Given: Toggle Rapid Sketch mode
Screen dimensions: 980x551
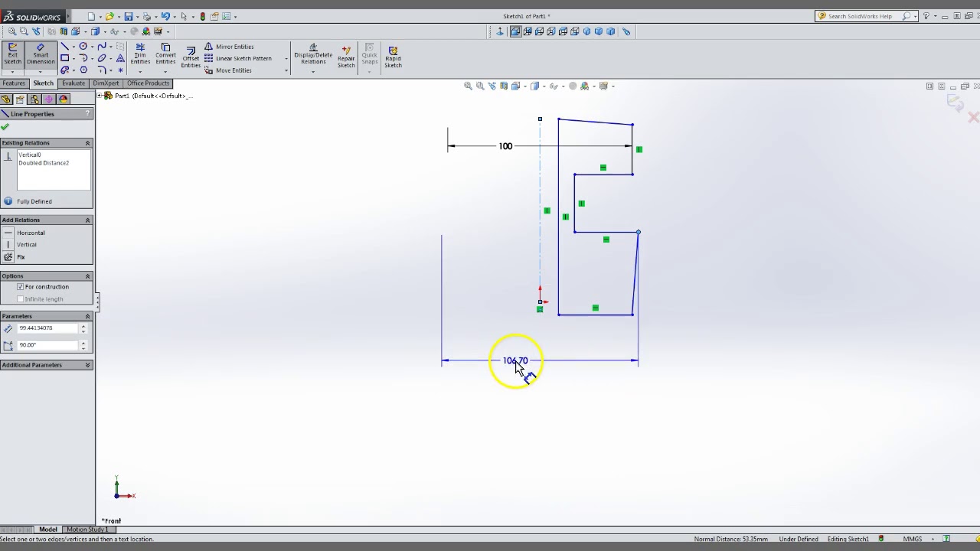Looking at the screenshot, I should click(393, 57).
